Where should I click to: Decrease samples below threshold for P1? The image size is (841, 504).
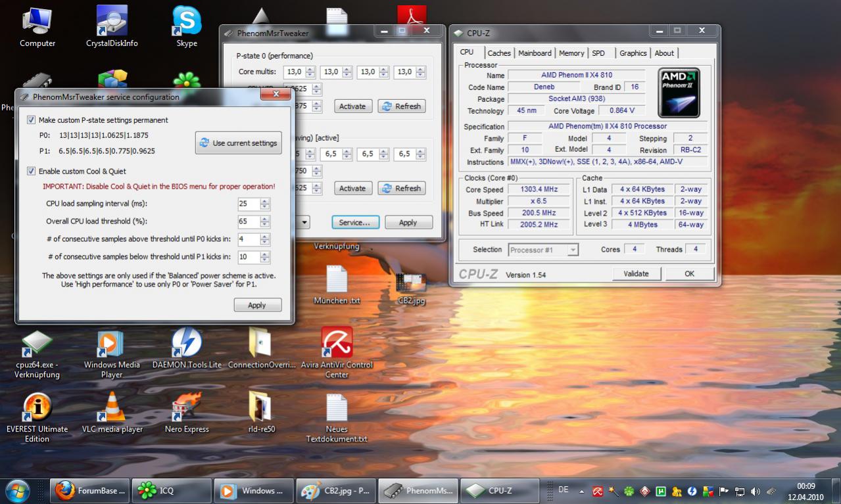265,260
